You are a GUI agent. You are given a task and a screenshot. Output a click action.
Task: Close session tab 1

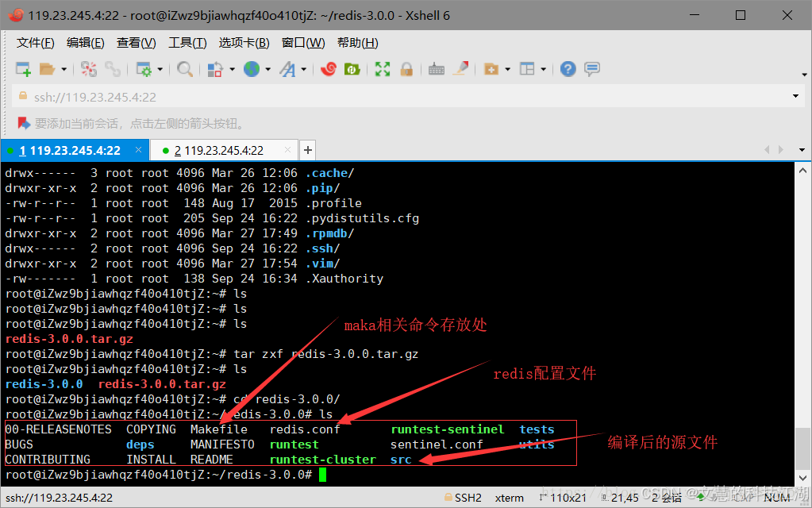pyautogui.click(x=138, y=150)
